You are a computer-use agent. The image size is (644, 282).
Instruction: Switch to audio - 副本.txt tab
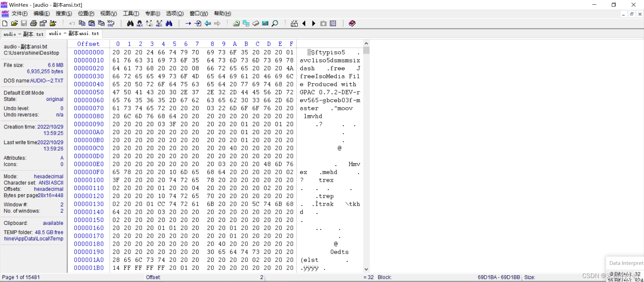click(23, 34)
